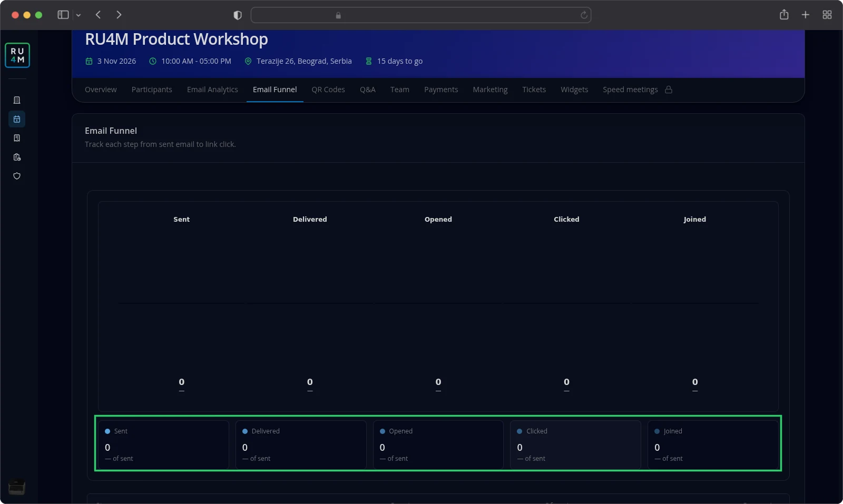Click the lock icon beside Speed meetings

tap(669, 90)
